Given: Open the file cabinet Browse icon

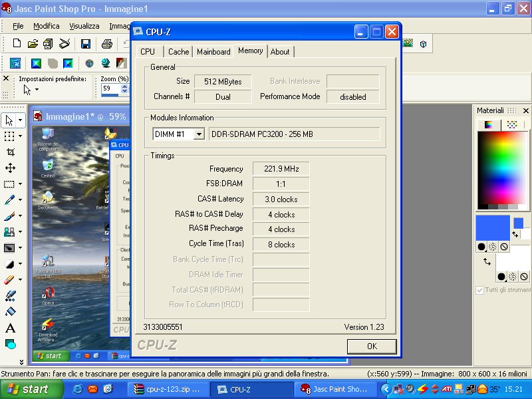Looking at the screenshot, I should click(48, 44).
